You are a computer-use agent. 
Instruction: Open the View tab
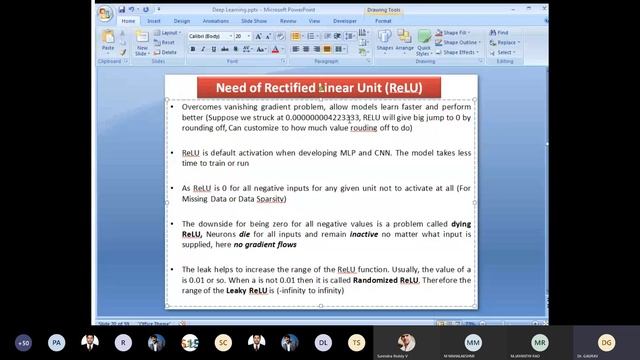point(314,21)
